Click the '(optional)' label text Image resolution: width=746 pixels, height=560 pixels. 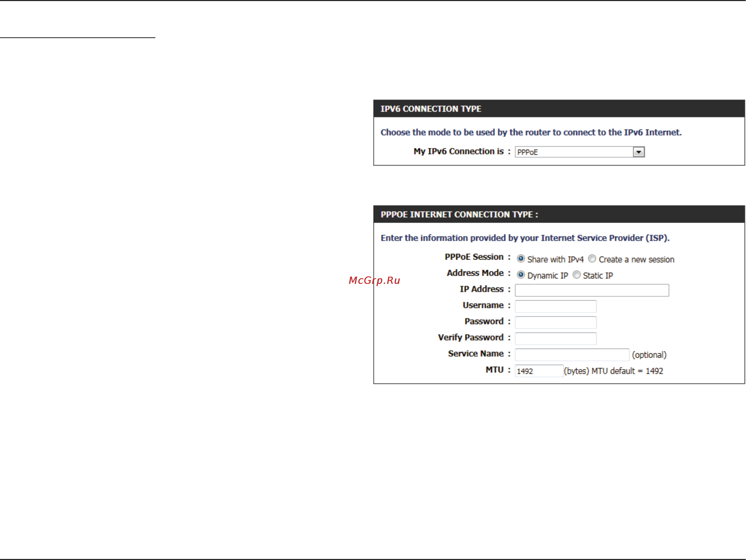click(x=649, y=355)
